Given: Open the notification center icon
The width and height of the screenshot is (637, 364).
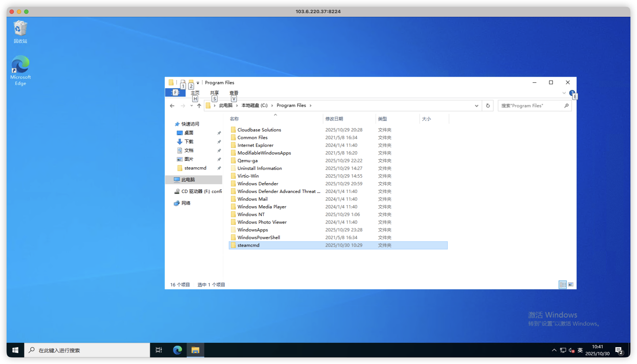Looking at the screenshot, I should [619, 350].
